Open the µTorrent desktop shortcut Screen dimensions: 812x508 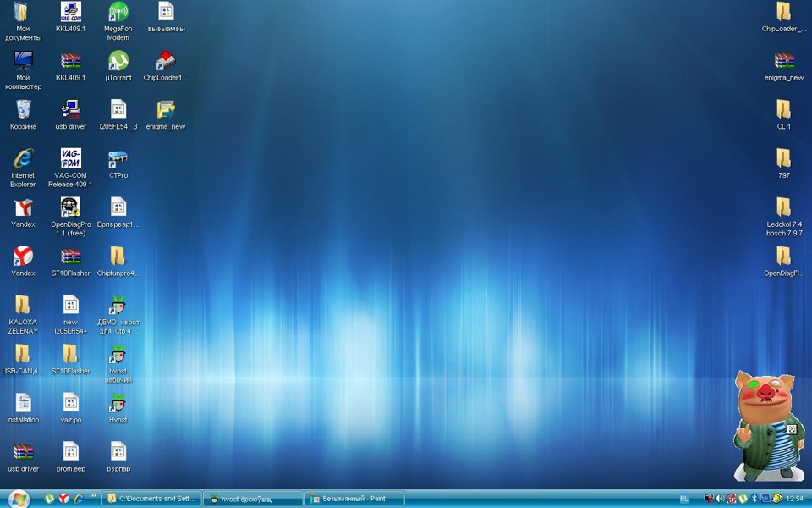118,62
